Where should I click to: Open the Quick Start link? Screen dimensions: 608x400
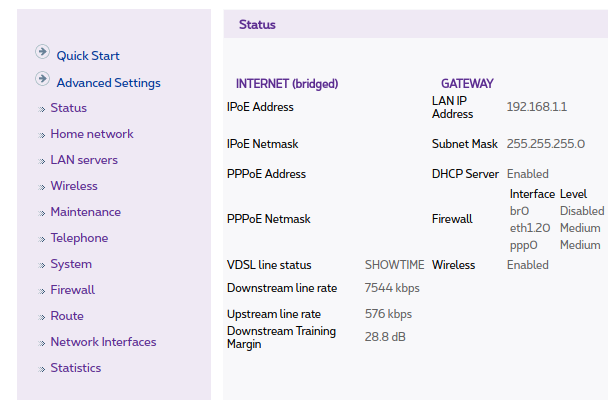pyautogui.click(x=88, y=56)
